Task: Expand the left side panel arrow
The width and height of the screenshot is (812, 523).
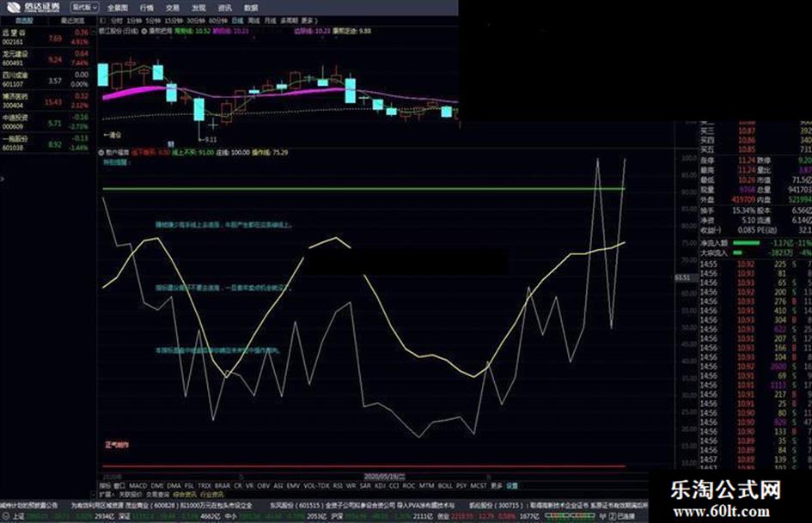Action: (x=2, y=179)
